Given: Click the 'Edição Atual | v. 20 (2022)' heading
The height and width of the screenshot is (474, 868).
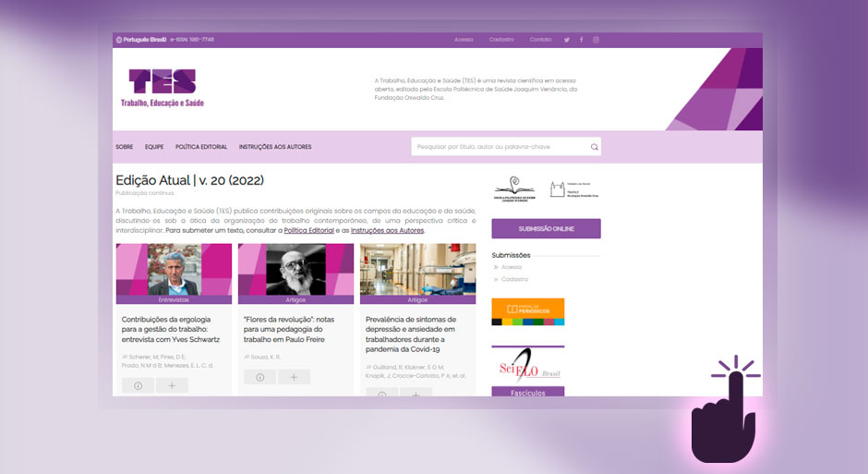Looking at the screenshot, I should (190, 180).
